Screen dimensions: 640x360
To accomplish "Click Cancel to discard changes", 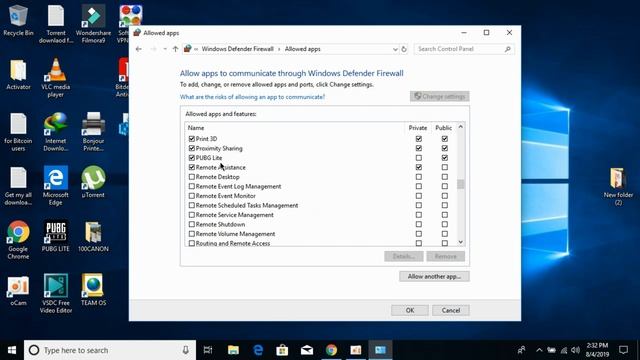I will point(451,310).
